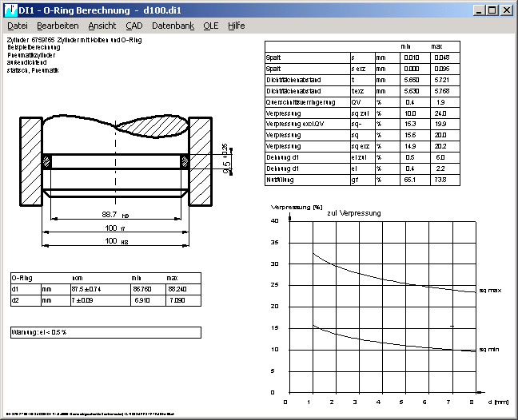The image size is (518, 420).
Task: Select the d1 row in O-Ring table
Action: pyautogui.click(x=104, y=289)
